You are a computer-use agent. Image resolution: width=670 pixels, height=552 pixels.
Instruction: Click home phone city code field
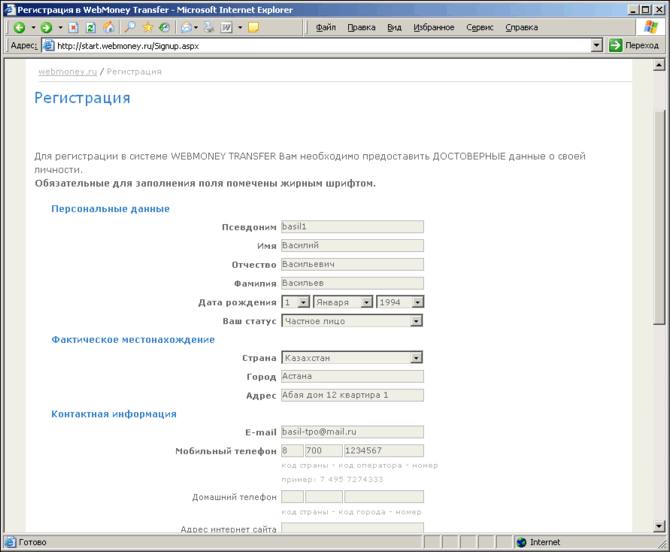tap(324, 497)
